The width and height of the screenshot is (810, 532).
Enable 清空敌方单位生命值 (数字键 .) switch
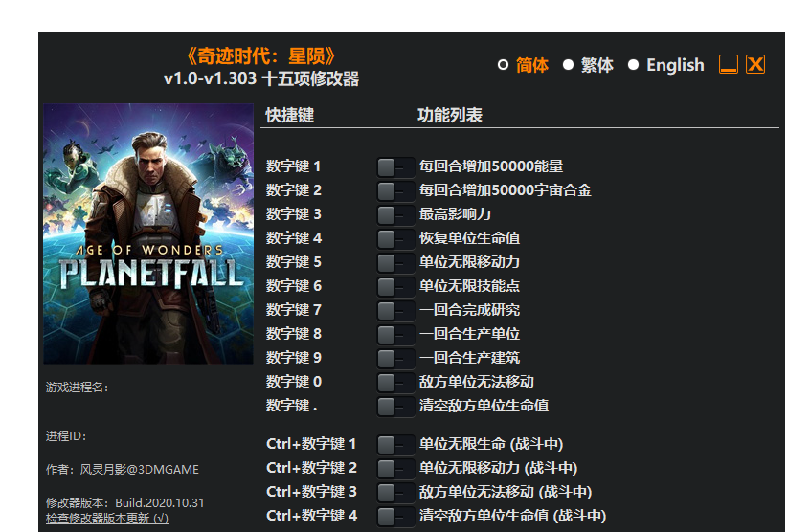click(395, 406)
